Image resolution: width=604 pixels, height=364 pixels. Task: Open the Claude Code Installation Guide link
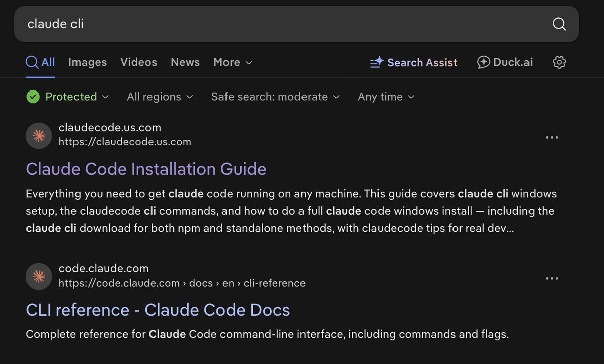146,169
